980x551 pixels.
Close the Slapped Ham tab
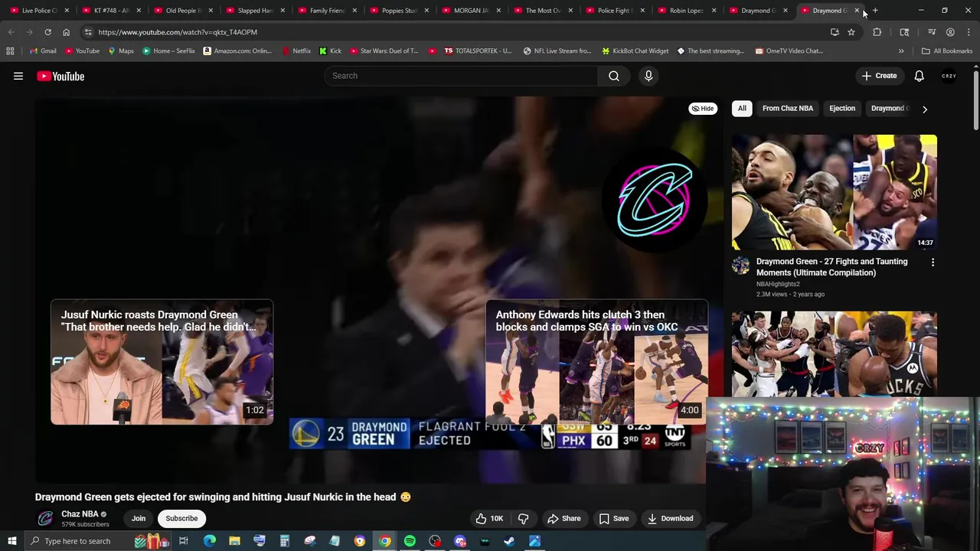283,11
